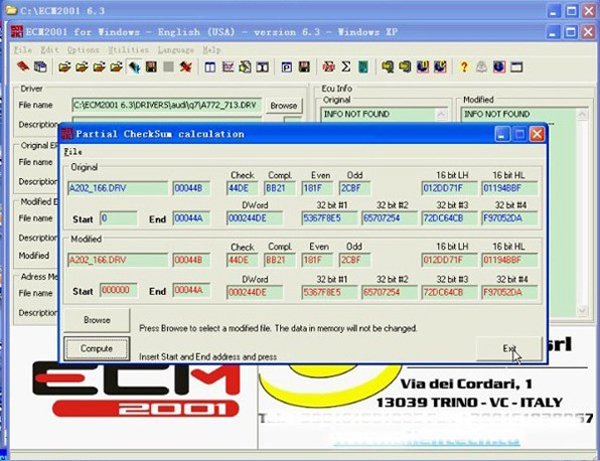Image resolution: width=600 pixels, height=461 pixels.
Task: Click Original Compl. value BB21
Action: pyautogui.click(x=279, y=188)
